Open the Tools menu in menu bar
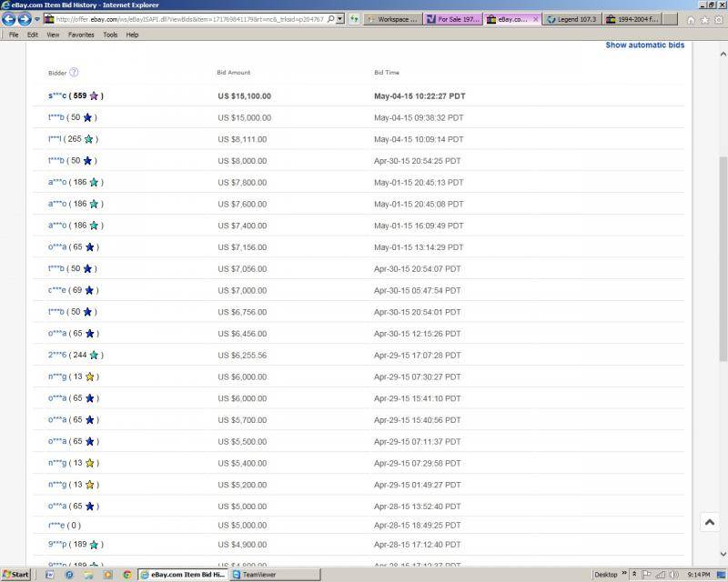The width and height of the screenshot is (728, 582). point(110,35)
